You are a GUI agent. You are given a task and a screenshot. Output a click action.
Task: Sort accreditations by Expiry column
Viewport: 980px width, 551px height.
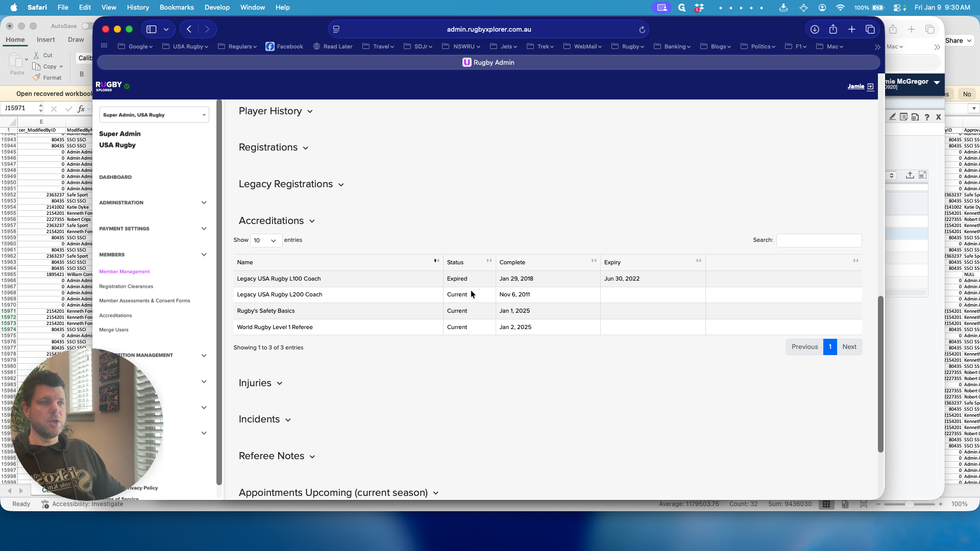click(652, 262)
